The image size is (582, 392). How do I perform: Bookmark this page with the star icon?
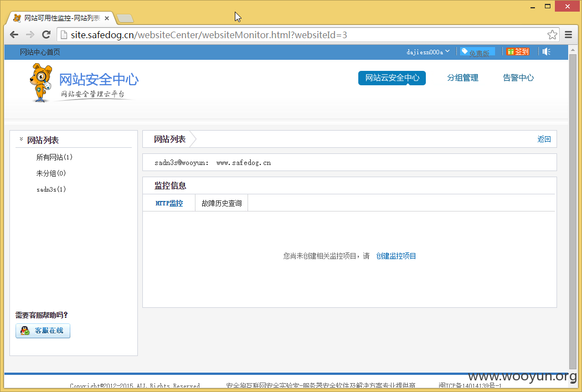(552, 35)
